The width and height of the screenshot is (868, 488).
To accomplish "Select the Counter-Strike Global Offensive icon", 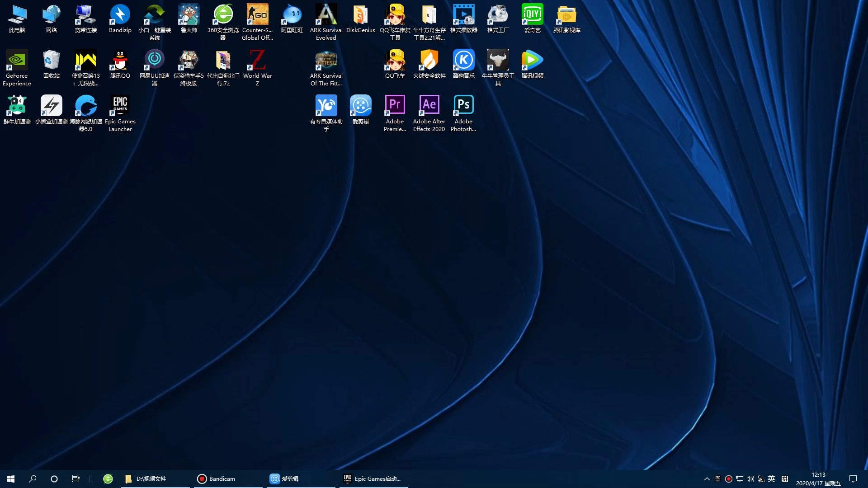I will point(257,14).
